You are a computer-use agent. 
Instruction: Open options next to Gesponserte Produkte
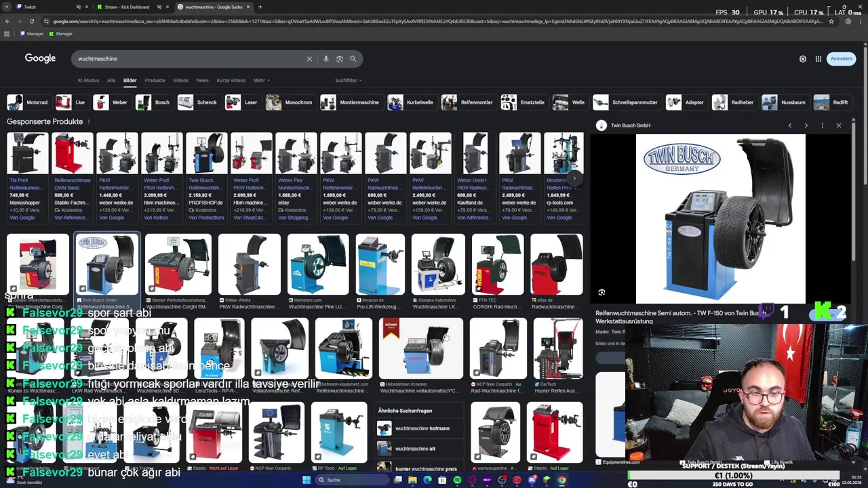88,122
